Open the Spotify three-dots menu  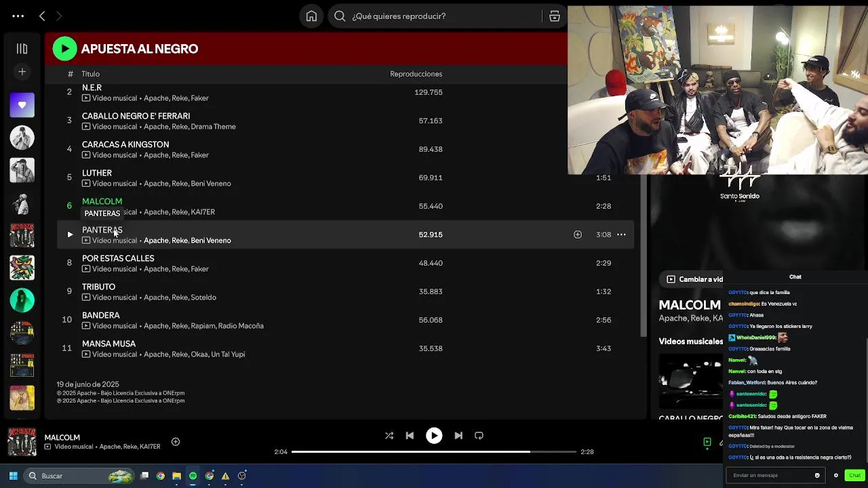(x=18, y=16)
